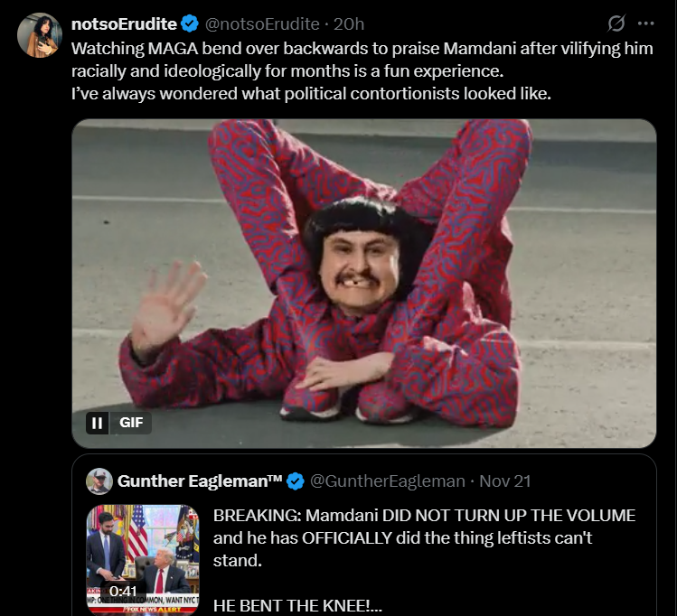Click the blue verified badge beside notsoErudite
The image size is (677, 616).
190,23
